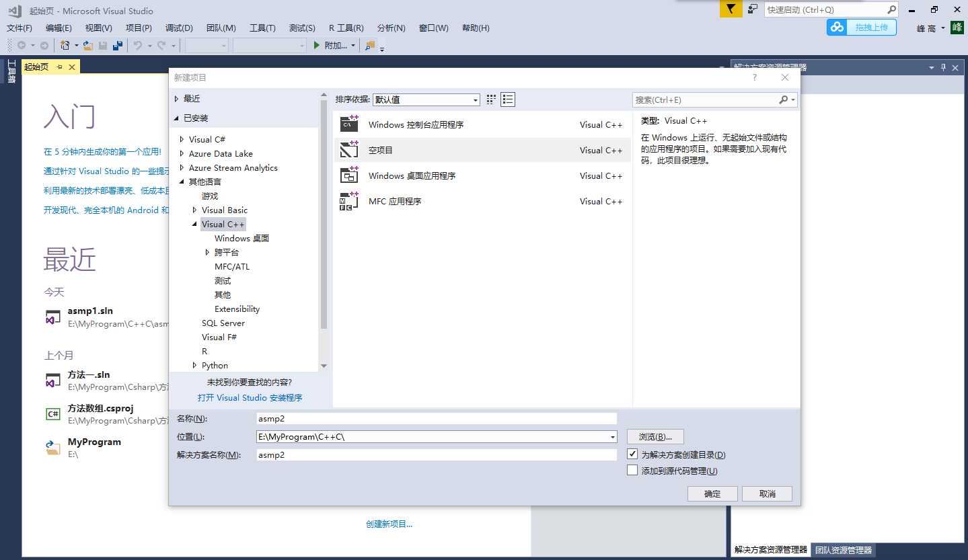Viewport: 968px width, 560px height.
Task: Click the template tree scroll-down arrow
Action: click(x=324, y=366)
